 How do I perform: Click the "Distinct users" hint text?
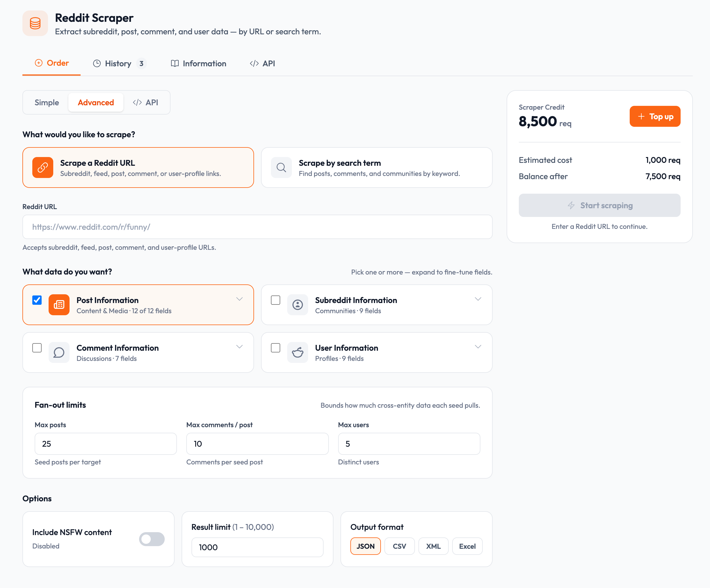(x=359, y=462)
